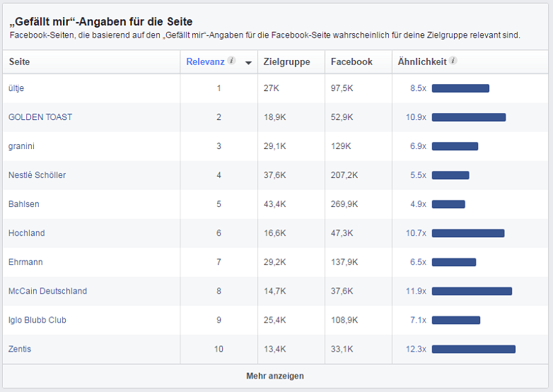Click the 27K Zielgruppe value
553x392 pixels.
tap(272, 88)
